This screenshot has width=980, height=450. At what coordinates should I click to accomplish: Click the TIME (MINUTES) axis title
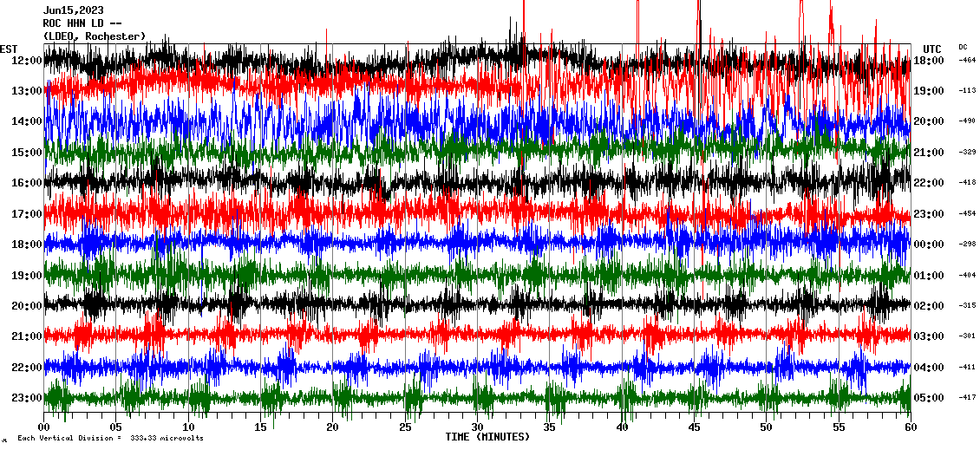(x=487, y=437)
